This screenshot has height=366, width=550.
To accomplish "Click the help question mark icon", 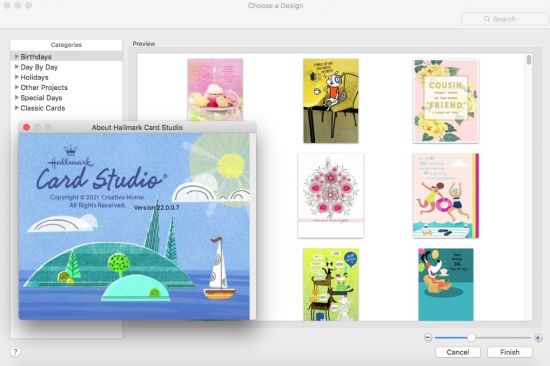I will pyautogui.click(x=15, y=352).
